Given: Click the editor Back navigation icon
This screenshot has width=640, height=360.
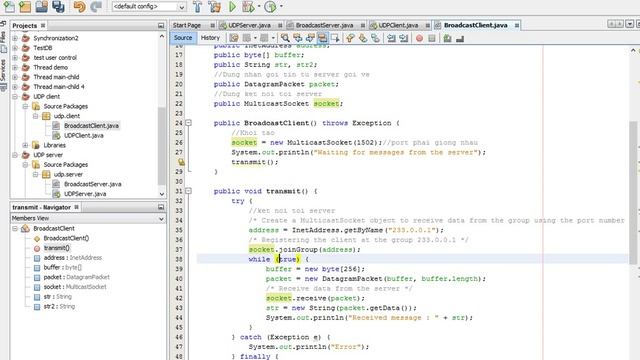Looking at the screenshot, I should click(x=247, y=38).
